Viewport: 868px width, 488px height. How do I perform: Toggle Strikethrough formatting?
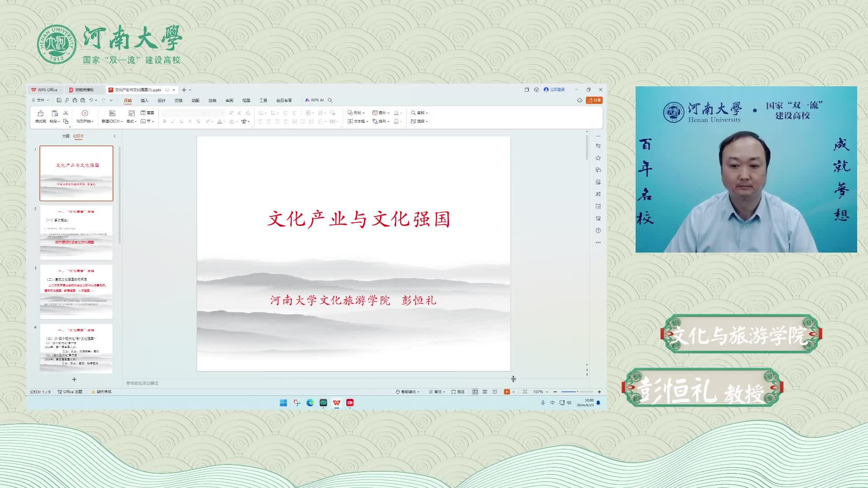(x=198, y=121)
